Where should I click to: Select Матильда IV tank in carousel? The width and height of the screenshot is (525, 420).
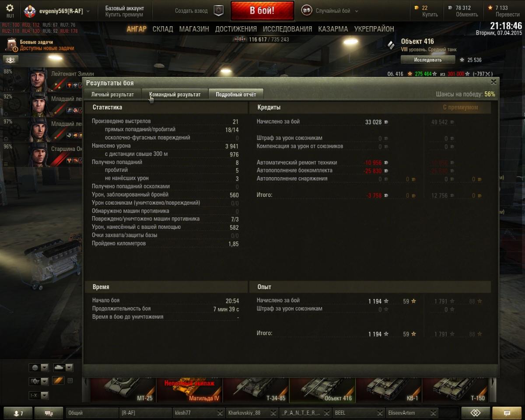point(189,389)
